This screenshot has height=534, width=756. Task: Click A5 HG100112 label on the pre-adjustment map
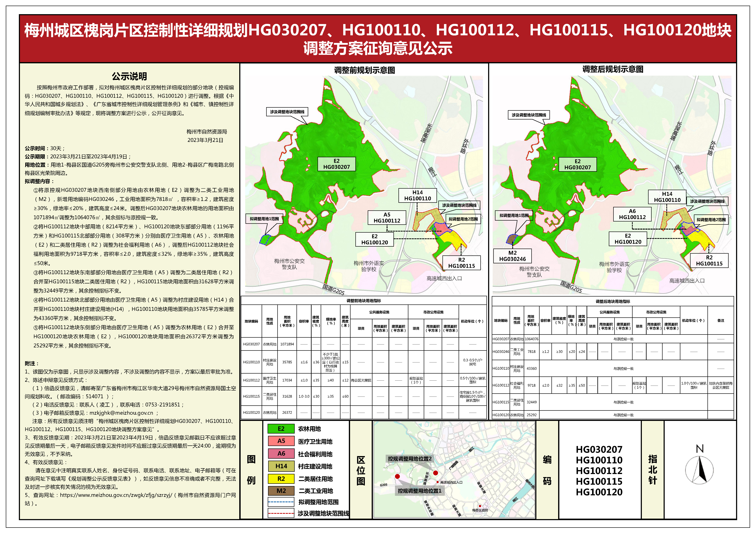[387, 218]
